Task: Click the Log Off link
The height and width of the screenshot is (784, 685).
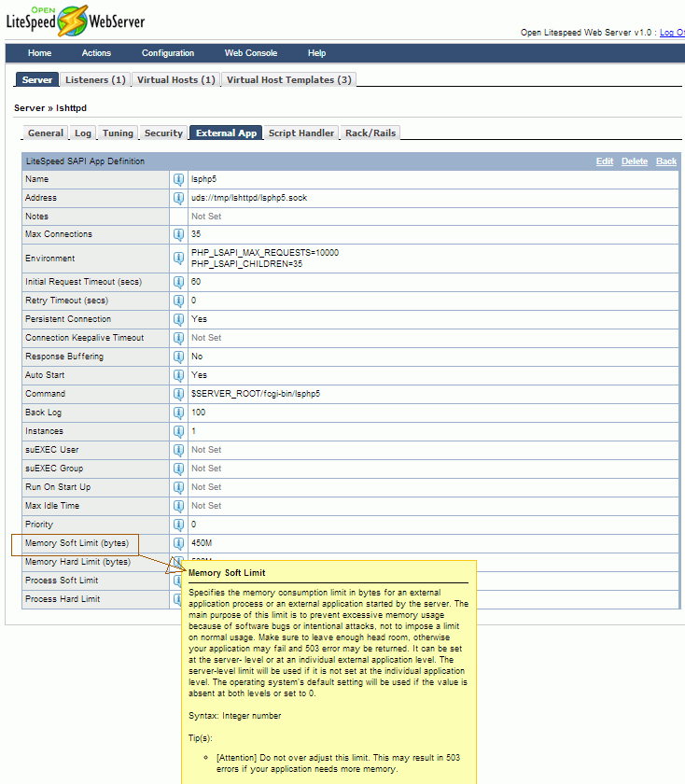Action: pyautogui.click(x=672, y=33)
